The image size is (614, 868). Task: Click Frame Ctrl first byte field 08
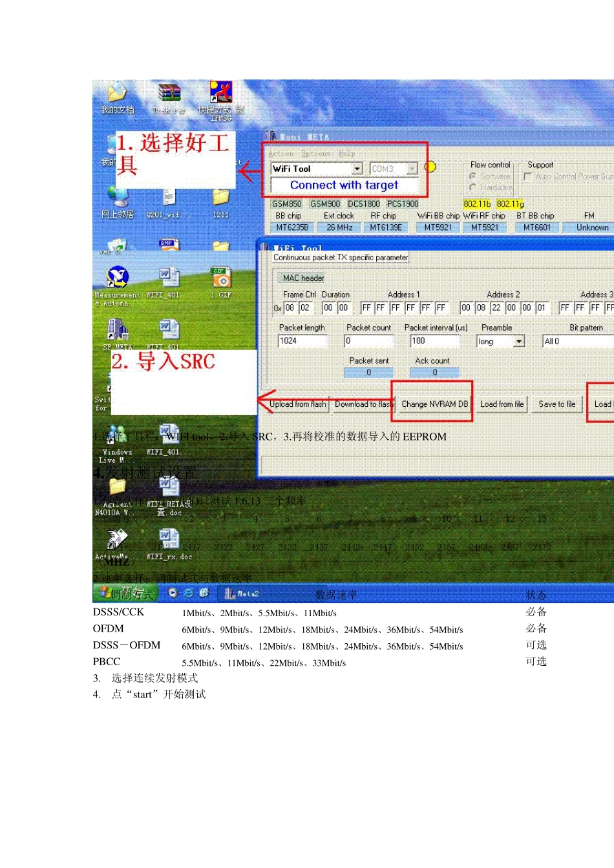point(290,308)
